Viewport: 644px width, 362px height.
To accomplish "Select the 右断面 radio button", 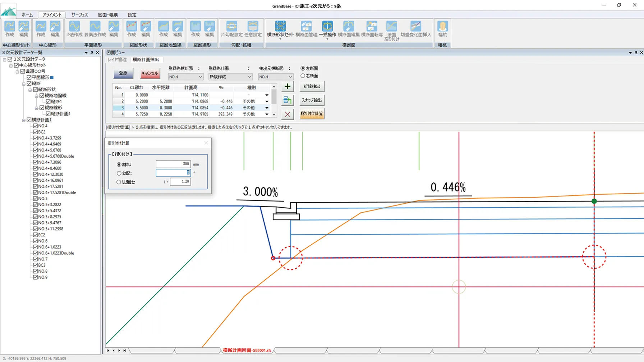I will click(x=303, y=76).
